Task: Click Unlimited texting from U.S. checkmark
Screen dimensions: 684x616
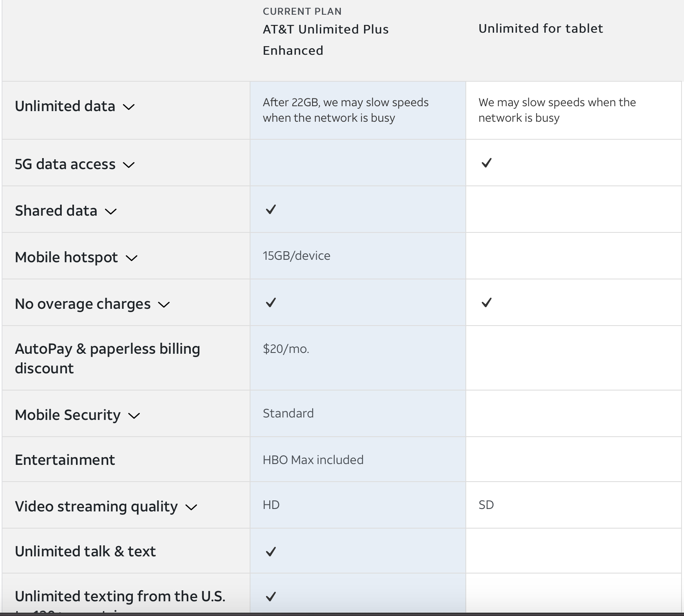Action: coord(270,597)
